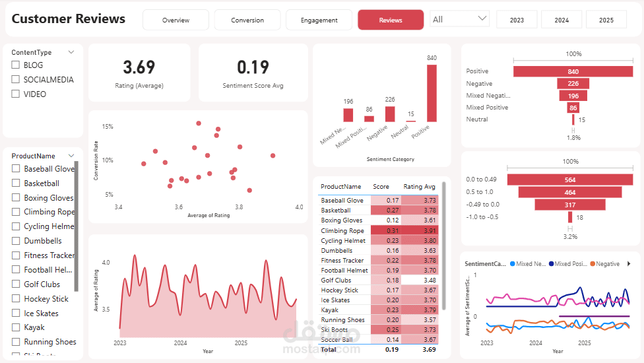Select Basketball score 0.27 cell

(385, 211)
